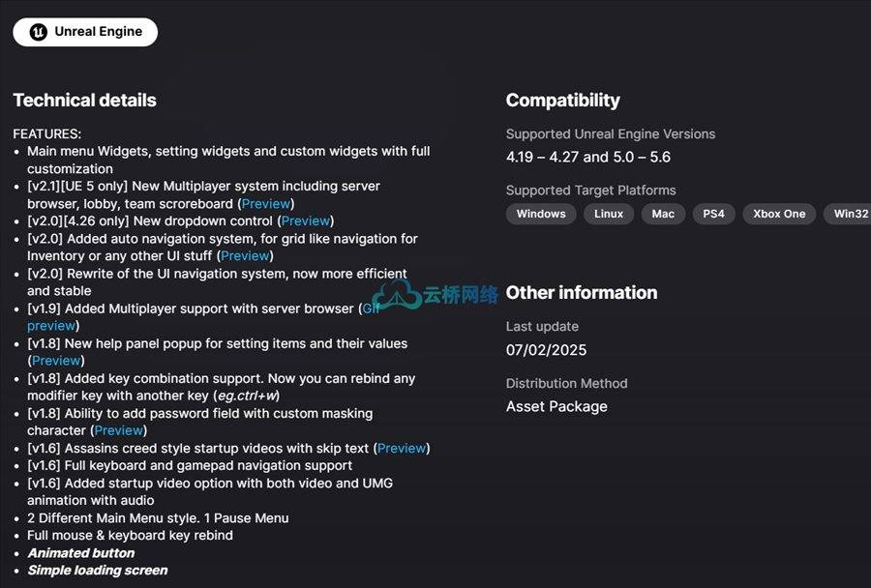Open the multiplayer scoreboard Preview link

click(x=266, y=204)
